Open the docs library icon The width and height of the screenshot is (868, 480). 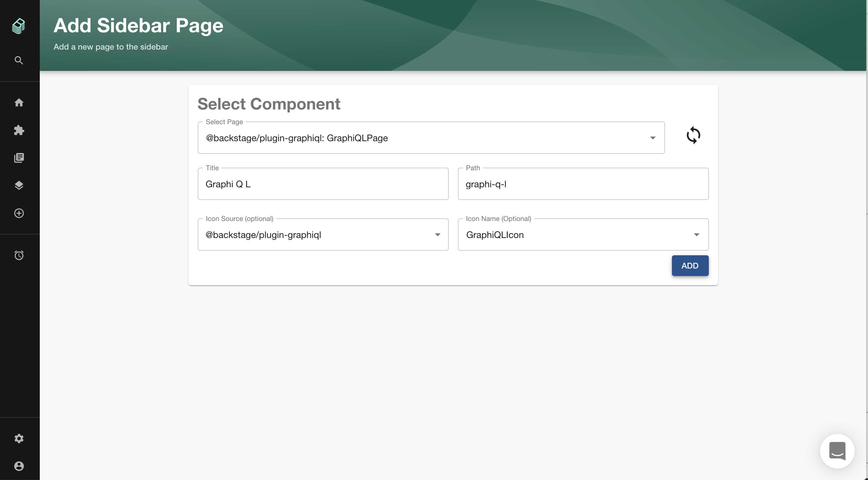(x=19, y=158)
